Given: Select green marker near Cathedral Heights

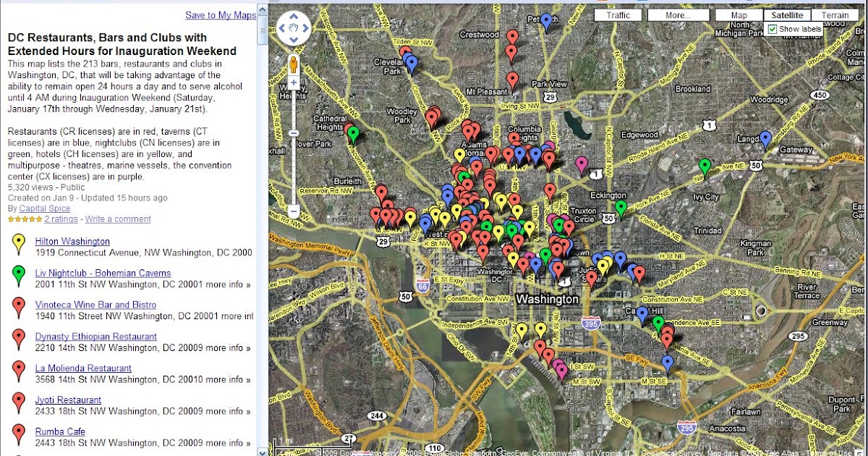Looking at the screenshot, I should pos(353,134).
